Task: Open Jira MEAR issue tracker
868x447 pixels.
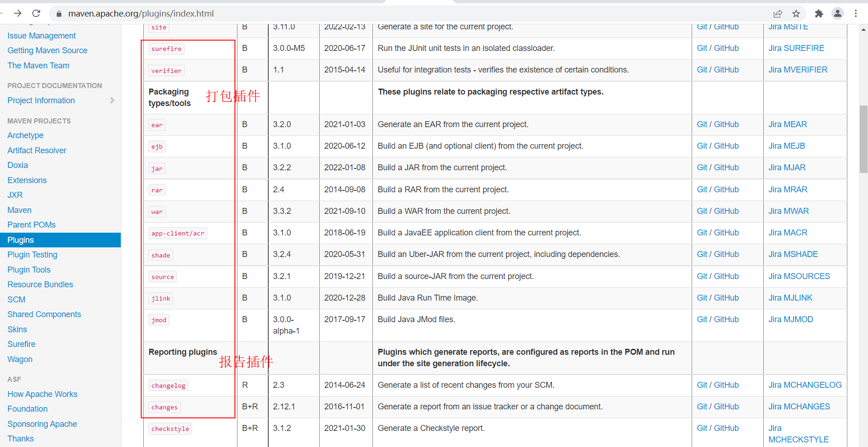Action: point(788,124)
